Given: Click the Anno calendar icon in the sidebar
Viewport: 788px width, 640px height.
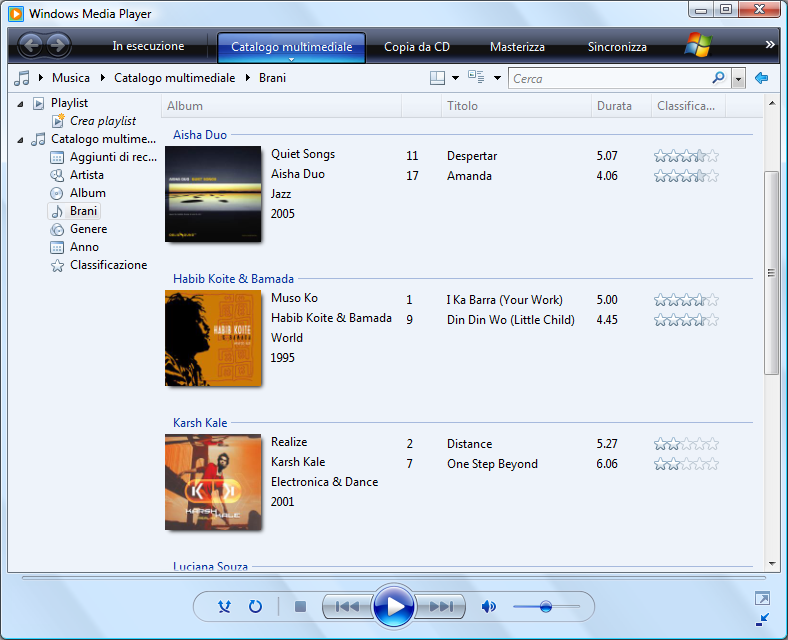Looking at the screenshot, I should click(x=57, y=247).
